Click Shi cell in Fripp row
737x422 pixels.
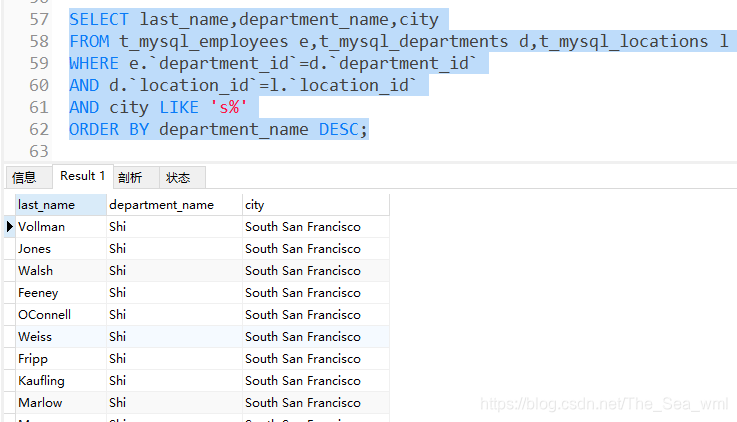(174, 359)
